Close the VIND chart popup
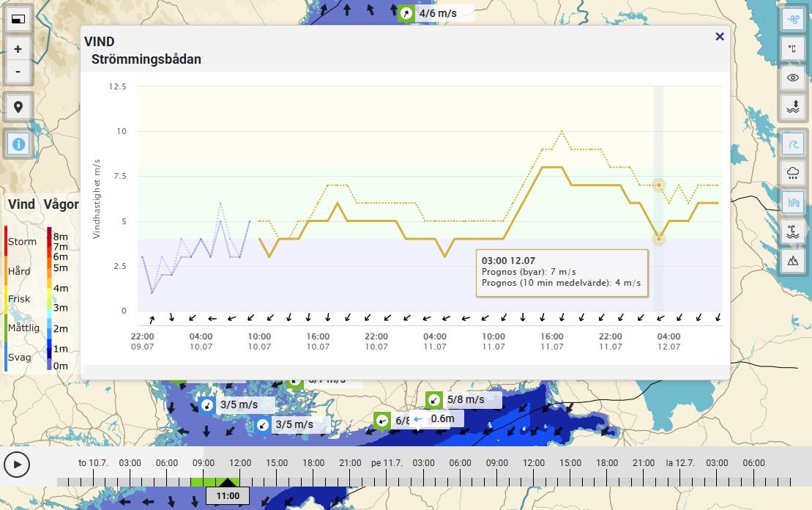Viewport: 812px width, 510px height. 719,37
